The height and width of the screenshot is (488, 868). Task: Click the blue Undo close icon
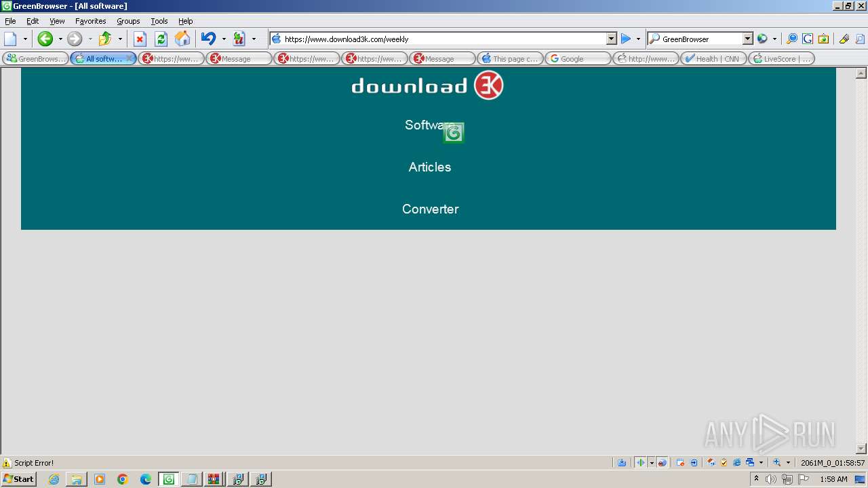click(x=209, y=39)
